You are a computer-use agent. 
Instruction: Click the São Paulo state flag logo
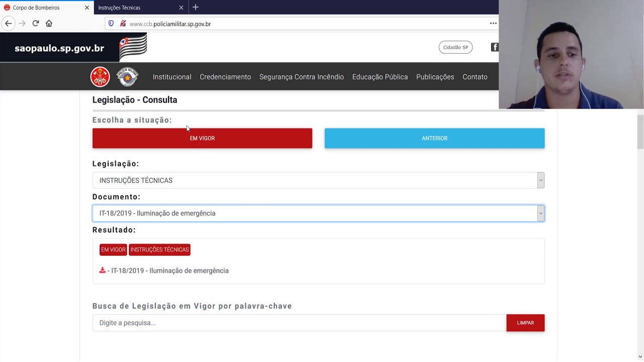pyautogui.click(x=133, y=47)
